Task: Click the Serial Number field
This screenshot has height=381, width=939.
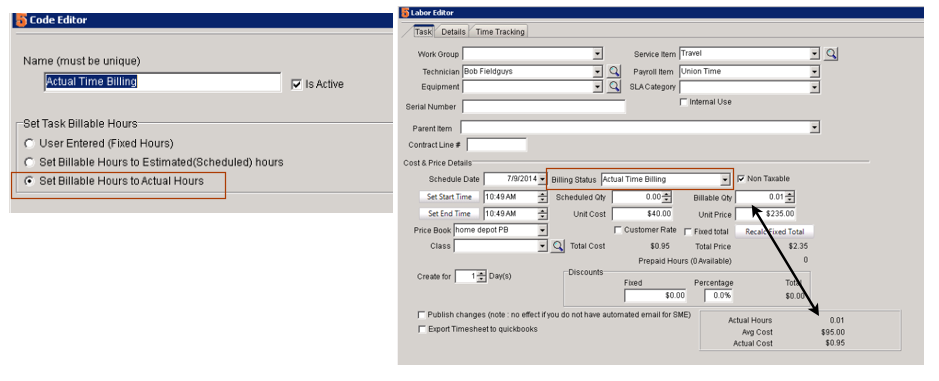Action: 544,107
